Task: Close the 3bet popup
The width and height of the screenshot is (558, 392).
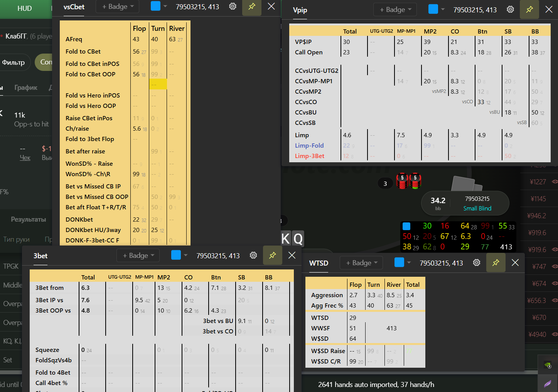Action: point(292,255)
